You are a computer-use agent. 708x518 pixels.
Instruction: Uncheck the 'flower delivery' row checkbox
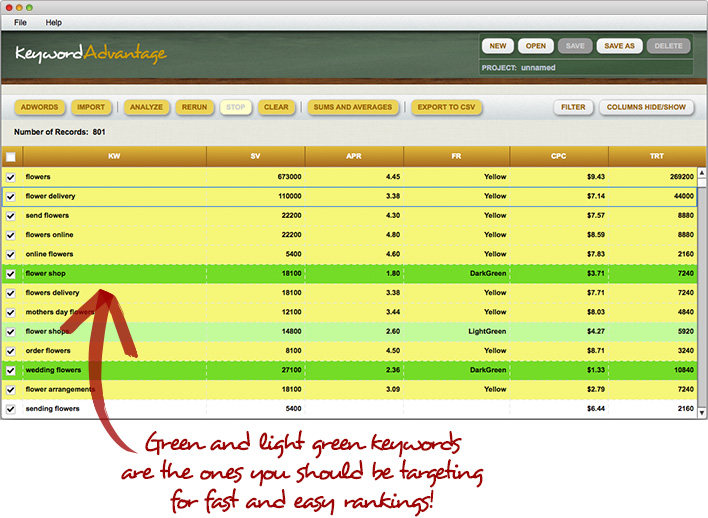point(11,197)
